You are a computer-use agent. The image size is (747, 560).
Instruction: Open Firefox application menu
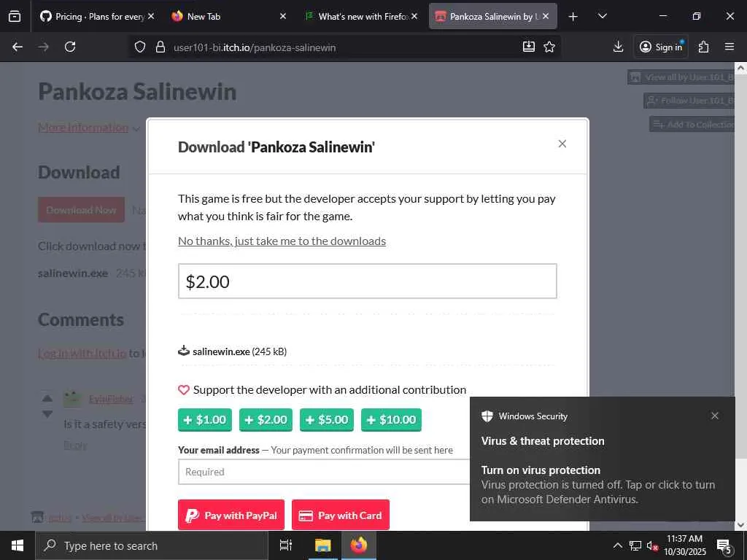pos(729,47)
